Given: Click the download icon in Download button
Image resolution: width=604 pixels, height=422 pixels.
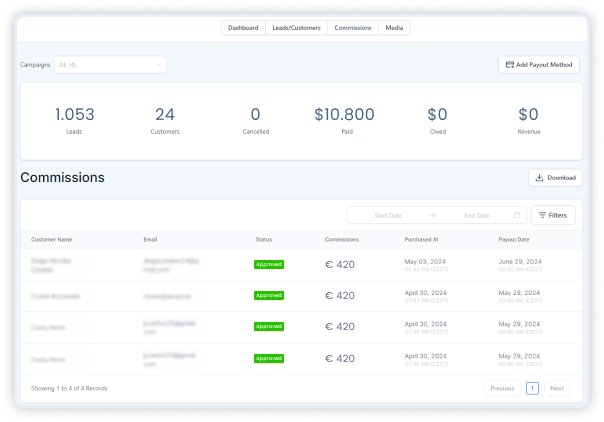Looking at the screenshot, I should click(x=540, y=178).
